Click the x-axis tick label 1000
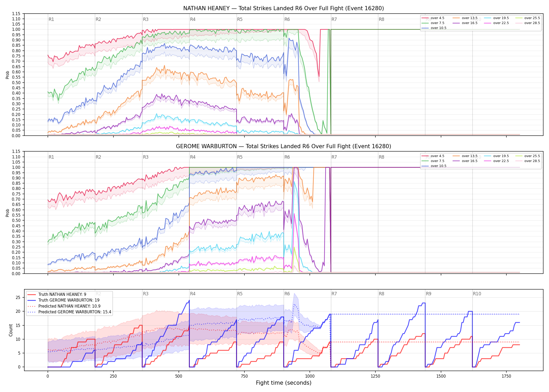 click(x=310, y=376)
